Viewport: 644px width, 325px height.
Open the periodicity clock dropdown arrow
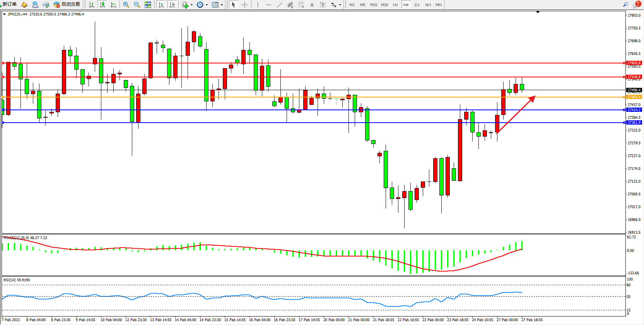(207, 5)
